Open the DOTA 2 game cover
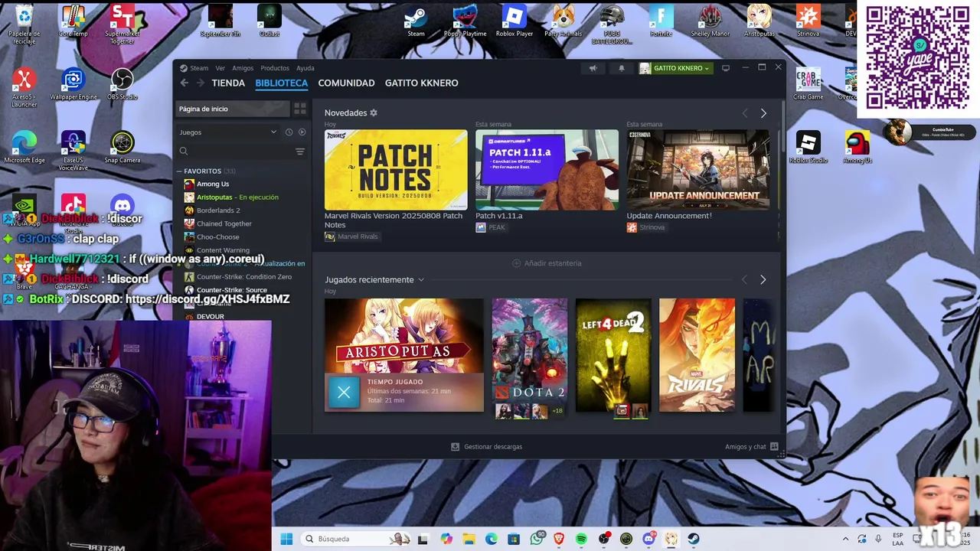The image size is (980, 551). [530, 355]
